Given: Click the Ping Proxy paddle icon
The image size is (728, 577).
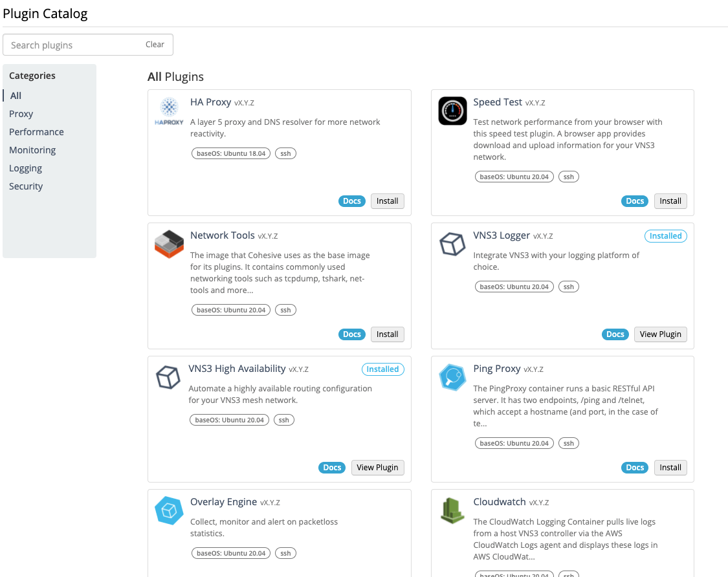Looking at the screenshot, I should tap(453, 377).
